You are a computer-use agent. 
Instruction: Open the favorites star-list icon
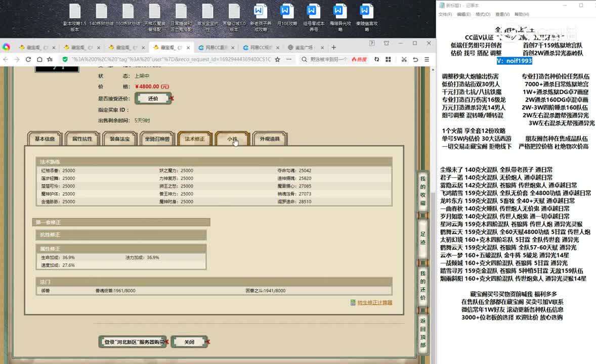[50, 59]
